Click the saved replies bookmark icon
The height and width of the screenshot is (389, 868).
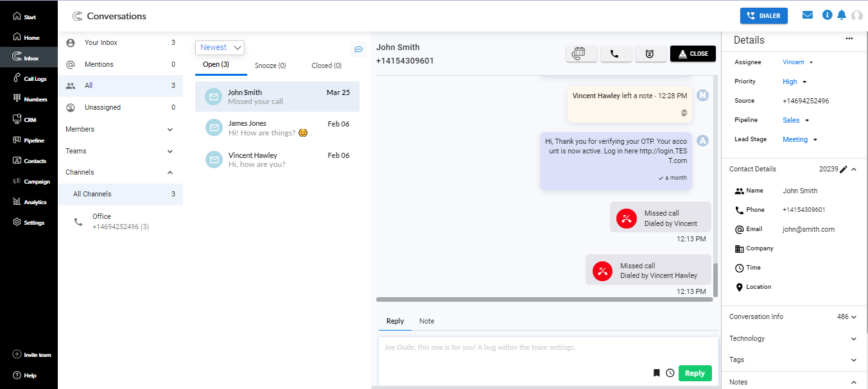coord(656,373)
